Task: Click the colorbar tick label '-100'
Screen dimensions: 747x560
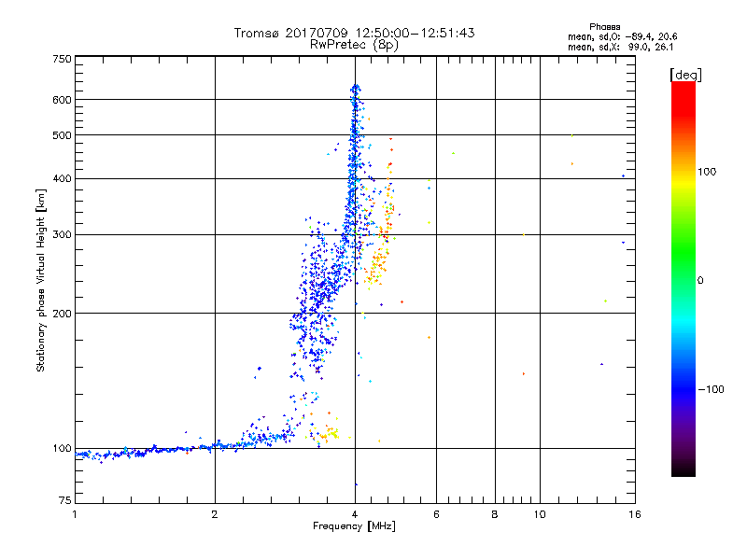Action: coord(711,389)
